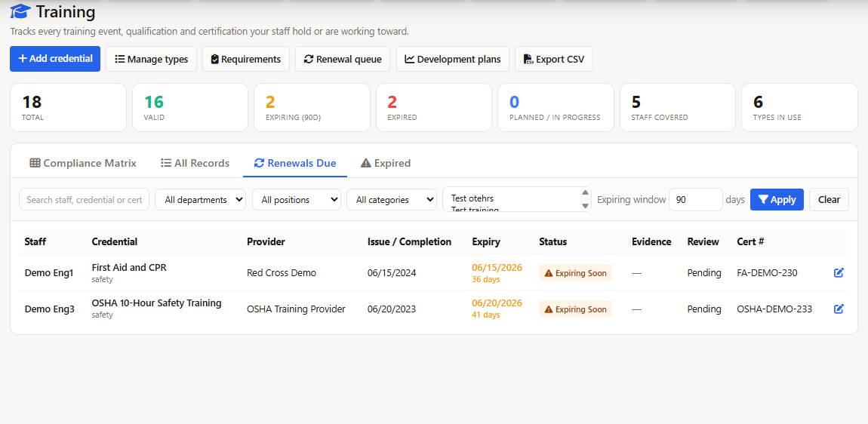Click the 06/15/2026 expiry date

(x=497, y=267)
